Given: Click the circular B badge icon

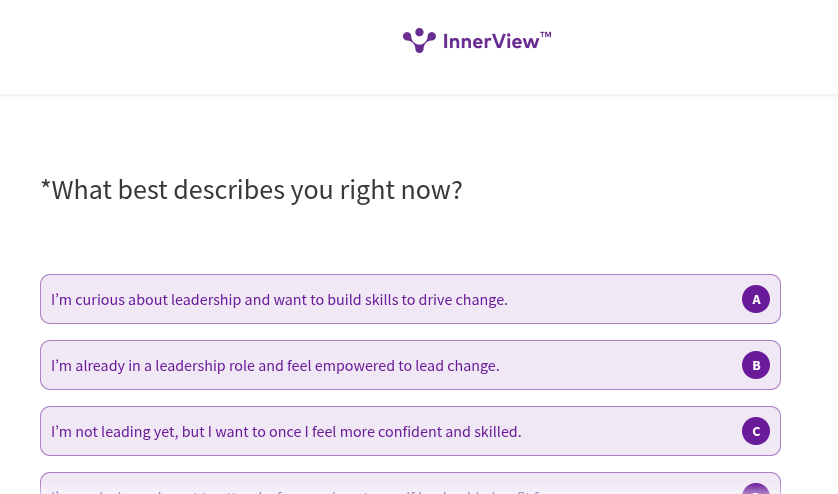Looking at the screenshot, I should tap(756, 365).
